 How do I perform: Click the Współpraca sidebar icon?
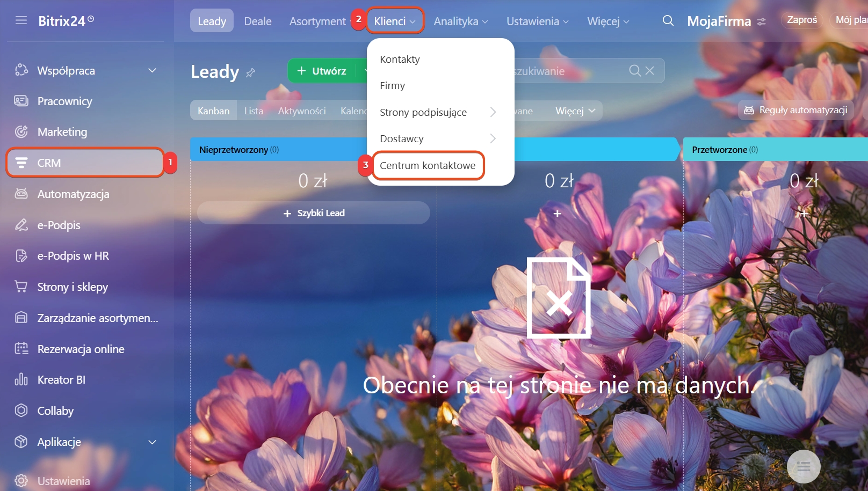tap(21, 70)
